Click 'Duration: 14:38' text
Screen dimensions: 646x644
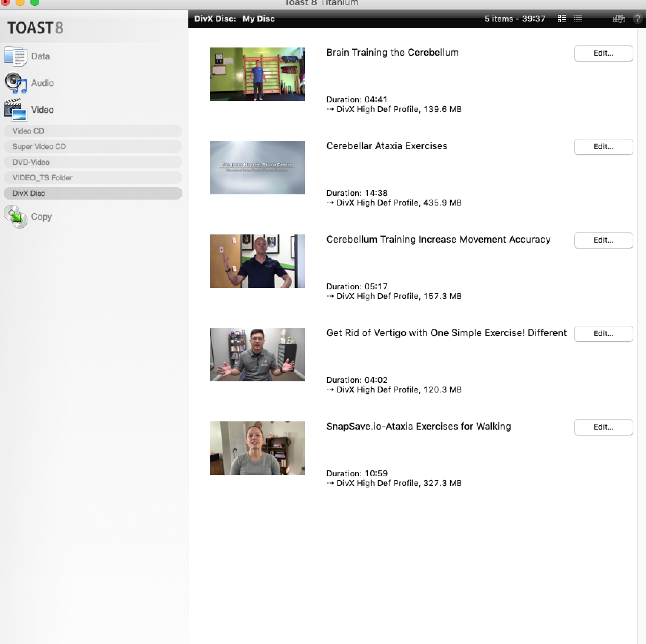[357, 193]
